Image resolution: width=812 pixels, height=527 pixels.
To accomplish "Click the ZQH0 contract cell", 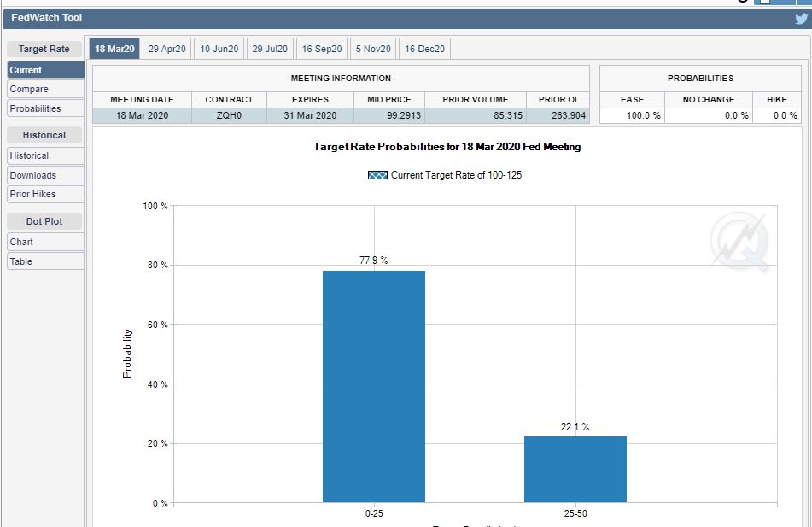I will click(229, 116).
